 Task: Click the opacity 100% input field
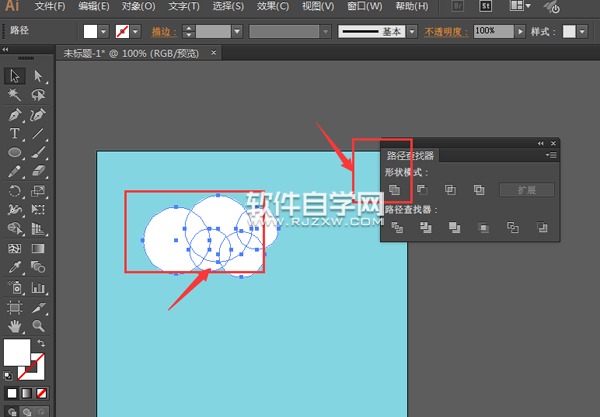click(x=494, y=31)
